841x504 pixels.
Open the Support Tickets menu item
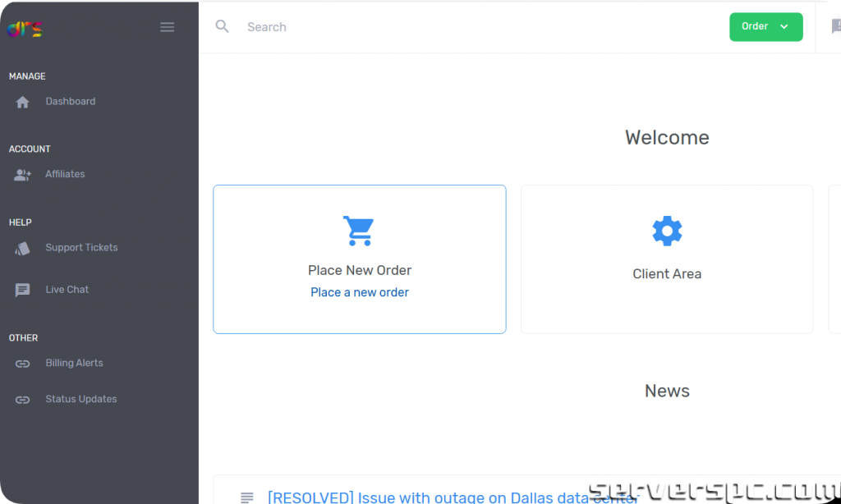[x=81, y=248]
